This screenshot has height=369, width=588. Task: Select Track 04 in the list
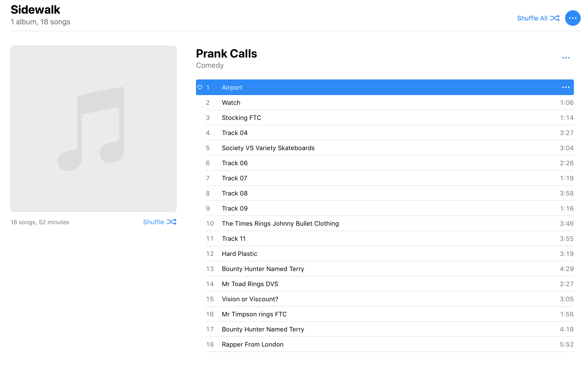coord(235,133)
